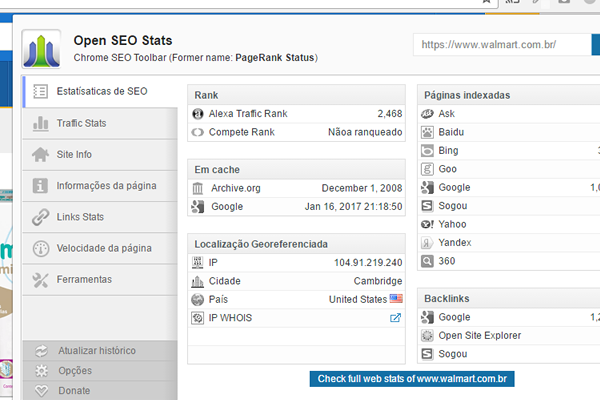This screenshot has width=600, height=400.
Task: Click the Cidade city icon
Action: pos(197,281)
